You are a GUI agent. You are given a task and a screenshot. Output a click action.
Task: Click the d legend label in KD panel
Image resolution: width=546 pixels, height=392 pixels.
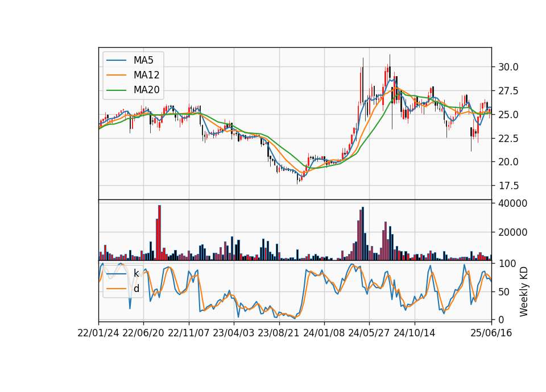point(136,289)
